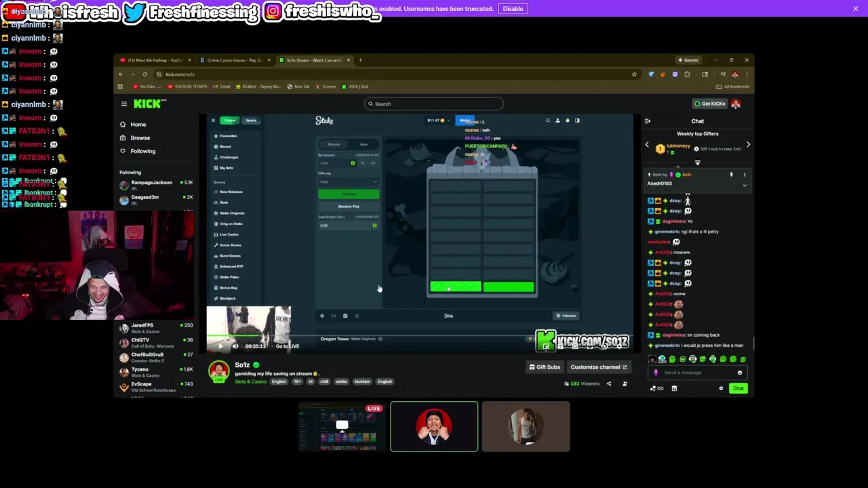This screenshot has width=868, height=488.
Task: Open RampageJackson followed channel
Action: tap(156, 184)
